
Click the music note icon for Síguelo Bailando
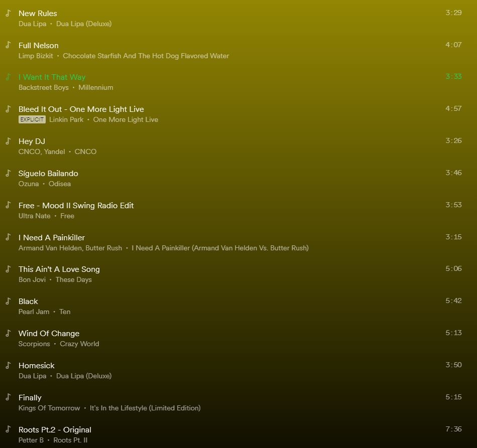(8, 173)
